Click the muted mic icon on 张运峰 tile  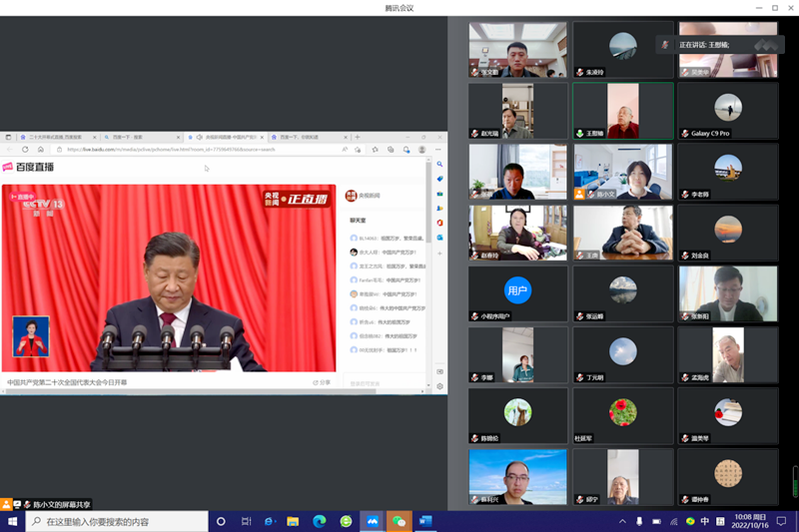[579, 316]
